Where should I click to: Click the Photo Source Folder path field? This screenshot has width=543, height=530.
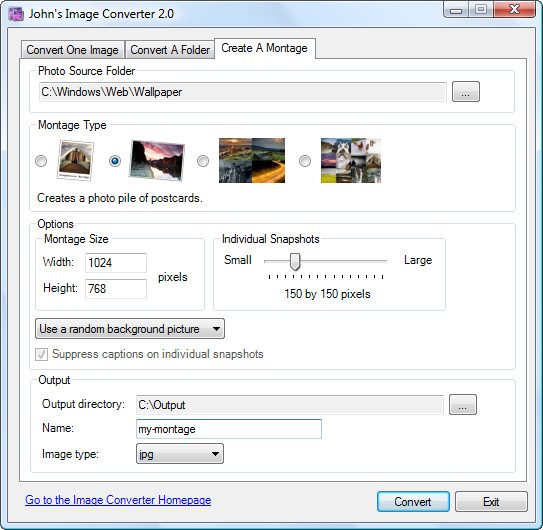point(243,92)
